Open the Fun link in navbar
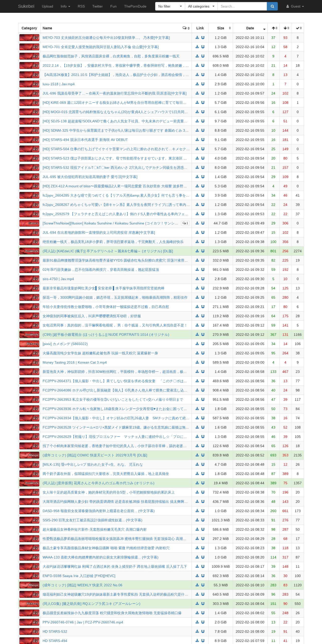The width and height of the screenshot is (322, 644). 113,6
